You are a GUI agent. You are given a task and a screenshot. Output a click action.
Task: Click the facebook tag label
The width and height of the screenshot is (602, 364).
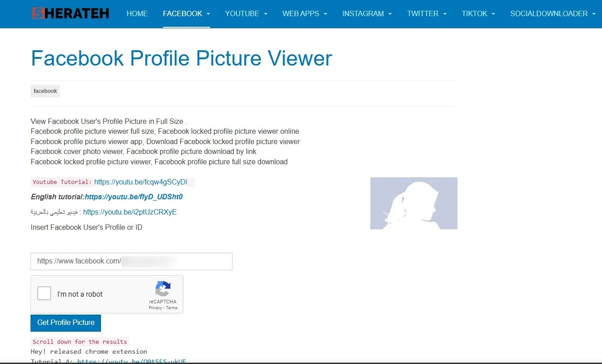coord(45,91)
